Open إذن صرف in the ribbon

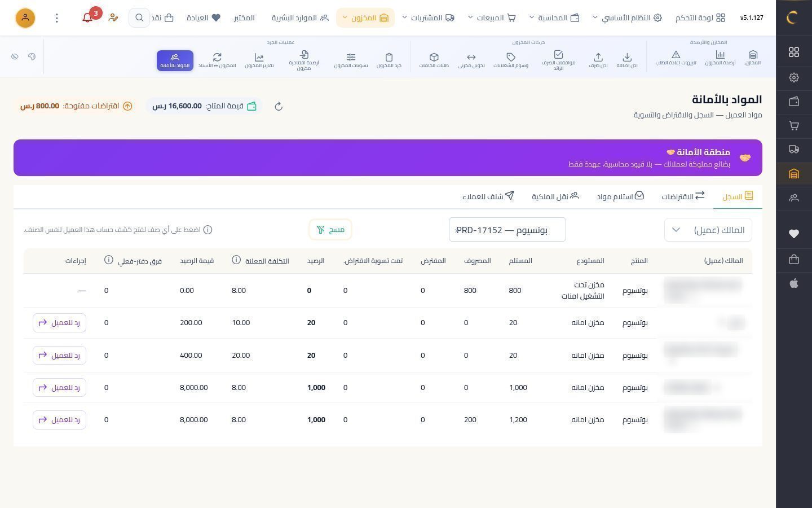[598, 60]
